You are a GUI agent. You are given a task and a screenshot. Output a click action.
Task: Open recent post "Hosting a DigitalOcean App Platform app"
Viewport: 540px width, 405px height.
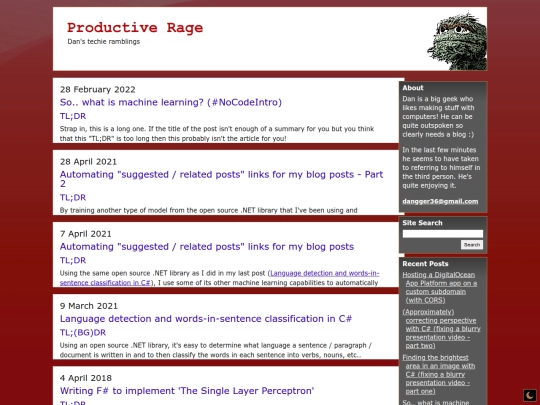coord(440,287)
